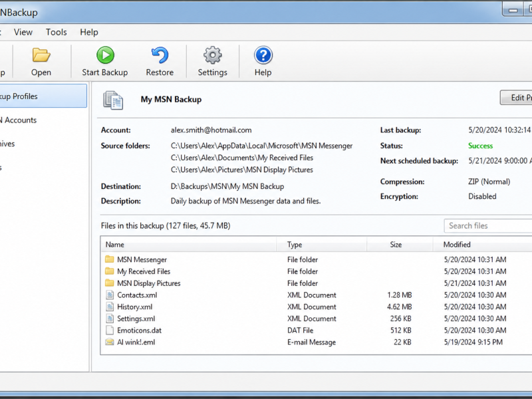Screen dimensions: 532x399
Task: Click the alex.smith@hotmail.com account value
Action: (x=211, y=130)
